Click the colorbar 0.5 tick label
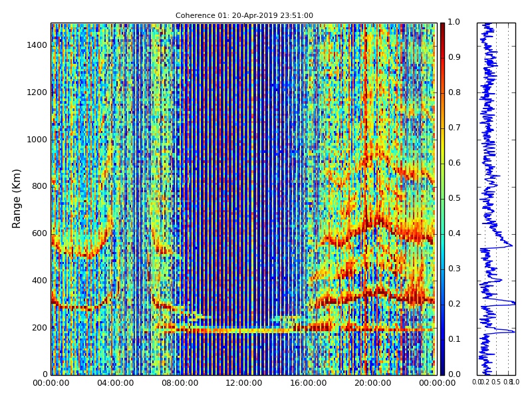 click(x=454, y=198)
